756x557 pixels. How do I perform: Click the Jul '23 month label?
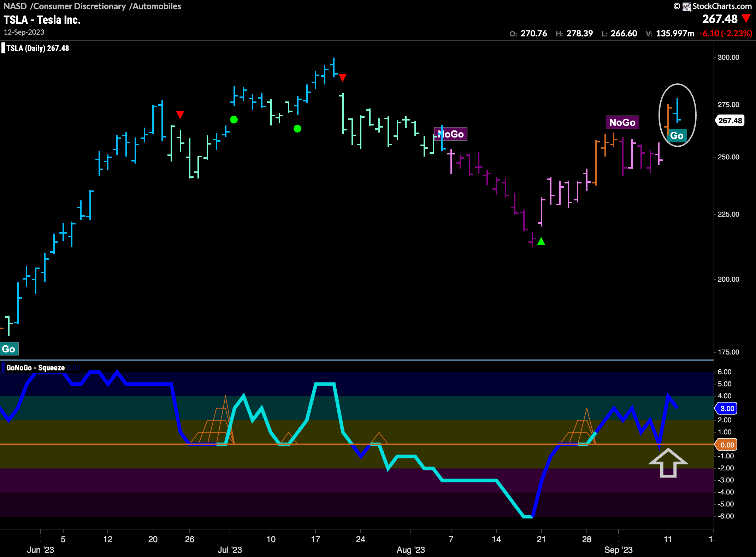(x=230, y=550)
